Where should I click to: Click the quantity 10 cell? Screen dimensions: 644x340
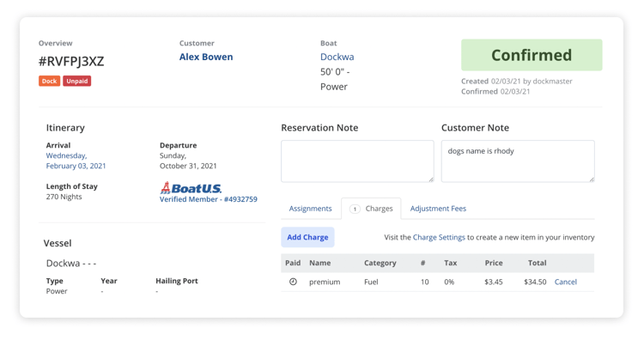424,282
